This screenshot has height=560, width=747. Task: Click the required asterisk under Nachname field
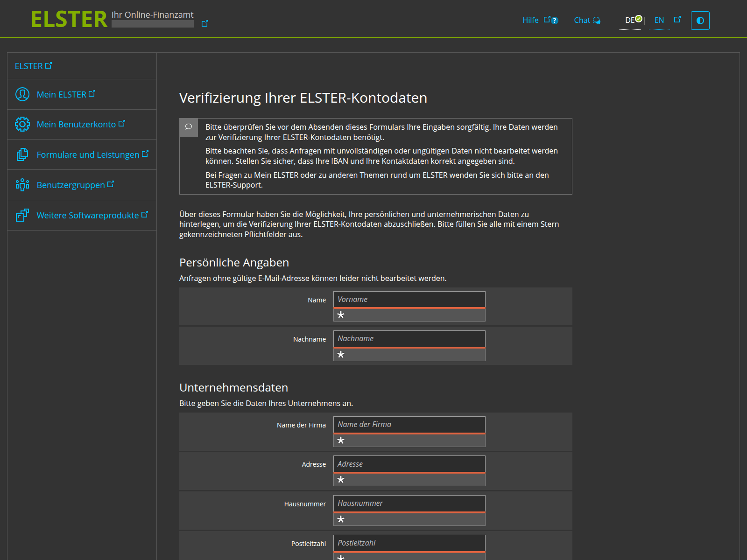[x=341, y=355]
